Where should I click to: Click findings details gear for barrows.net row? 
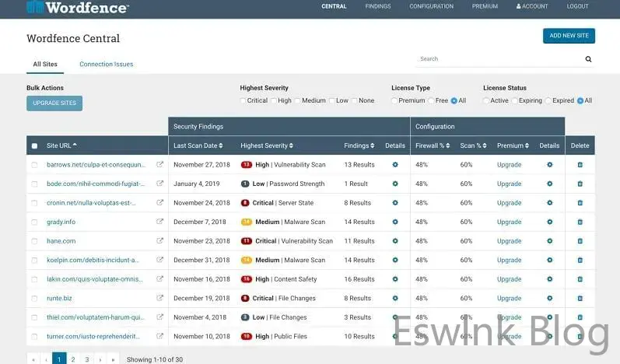395,165
